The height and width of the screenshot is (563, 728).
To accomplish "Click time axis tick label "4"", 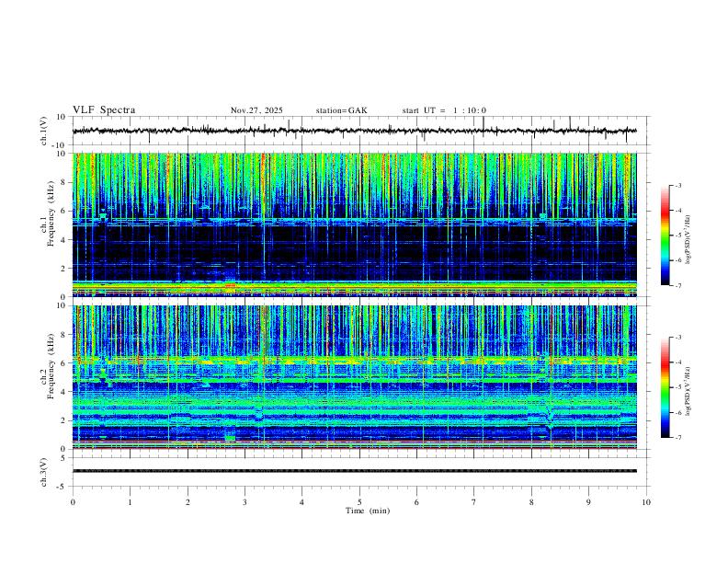I will point(301,502).
